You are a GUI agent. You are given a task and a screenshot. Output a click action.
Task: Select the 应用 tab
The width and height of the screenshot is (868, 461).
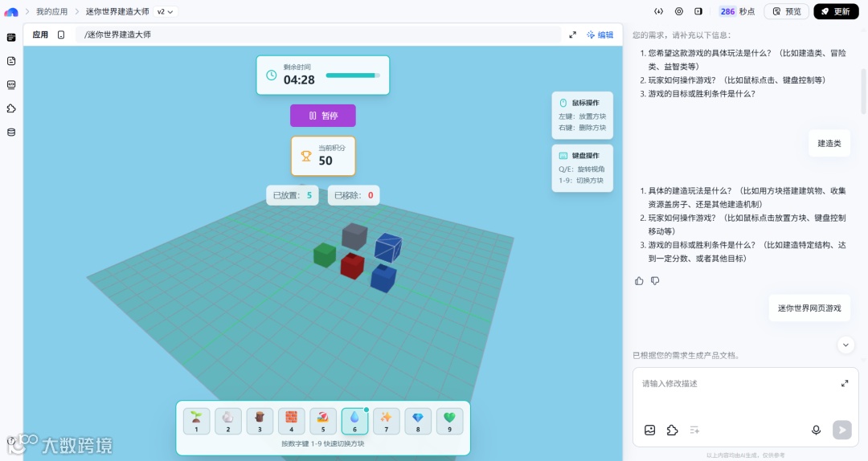point(40,35)
